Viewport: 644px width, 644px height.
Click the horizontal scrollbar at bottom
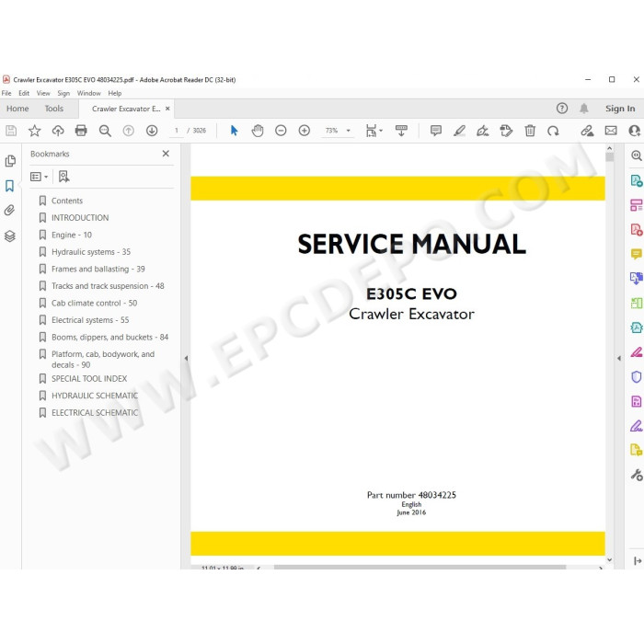(420, 568)
